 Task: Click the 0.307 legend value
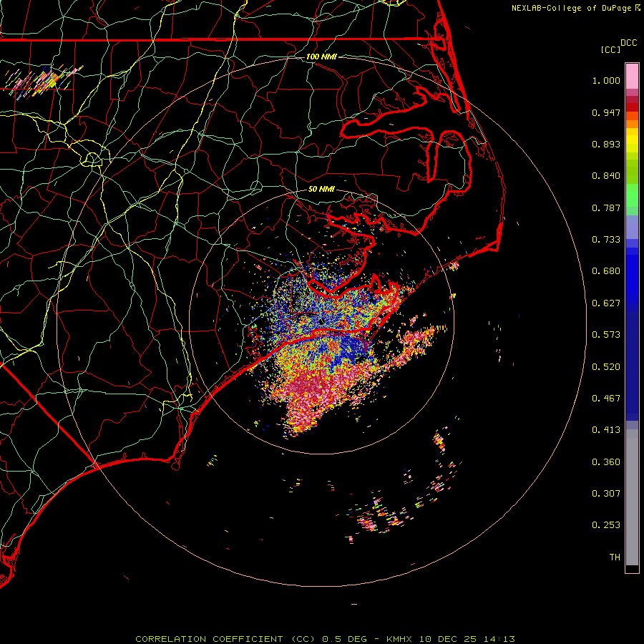(606, 494)
